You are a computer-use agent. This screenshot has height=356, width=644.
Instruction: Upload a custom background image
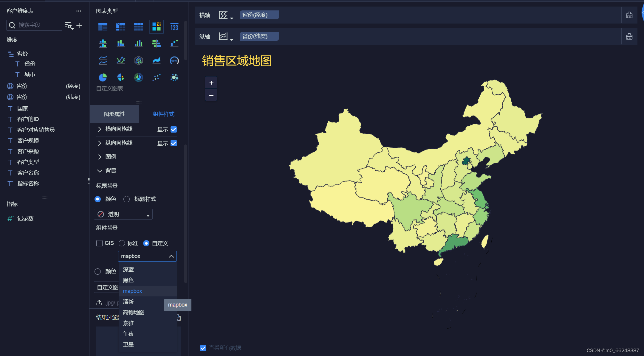[x=99, y=303]
